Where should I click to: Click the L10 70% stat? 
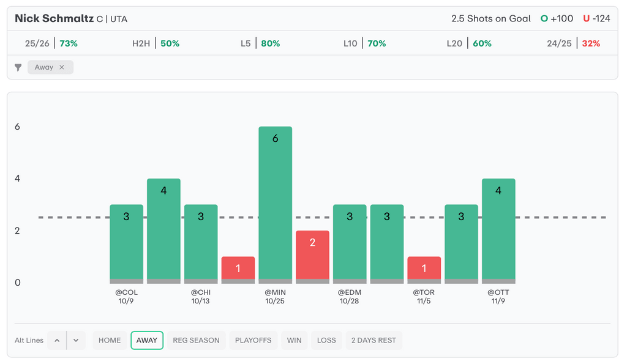(364, 43)
